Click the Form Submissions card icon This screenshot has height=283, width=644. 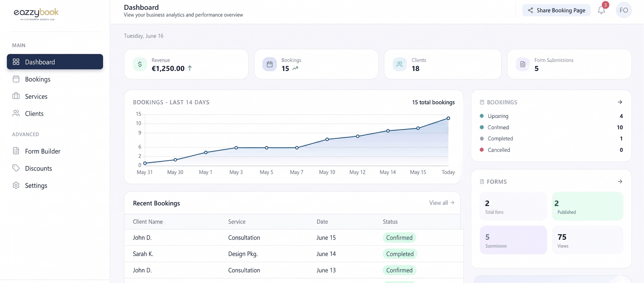(x=522, y=64)
